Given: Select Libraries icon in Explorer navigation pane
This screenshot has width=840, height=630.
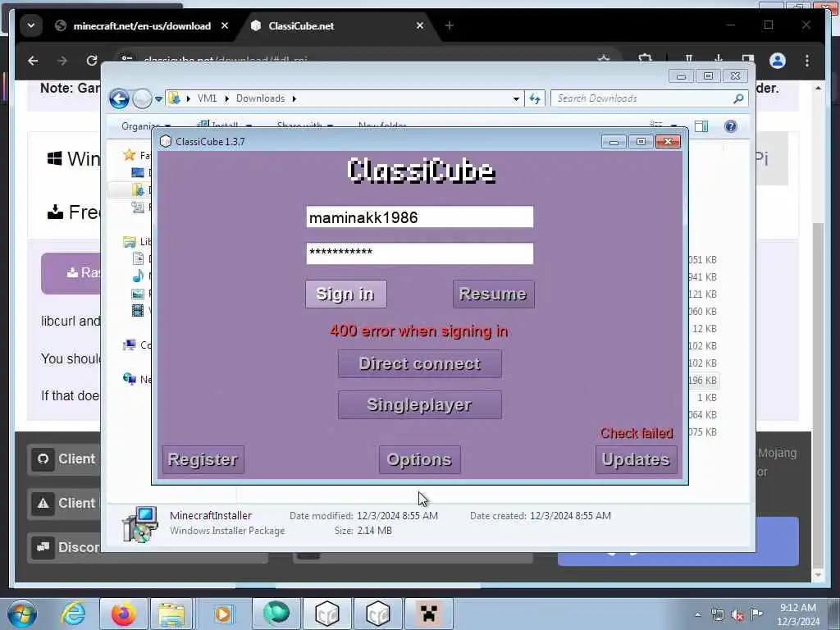Looking at the screenshot, I should pyautogui.click(x=129, y=242).
